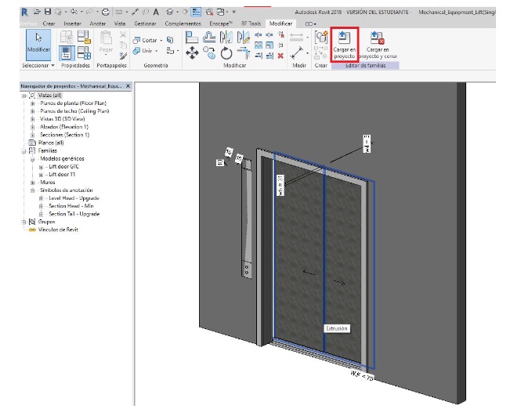This screenshot has width=532, height=409.
Task: Open file via Quick Access toolbar
Action: pyautogui.click(x=37, y=13)
